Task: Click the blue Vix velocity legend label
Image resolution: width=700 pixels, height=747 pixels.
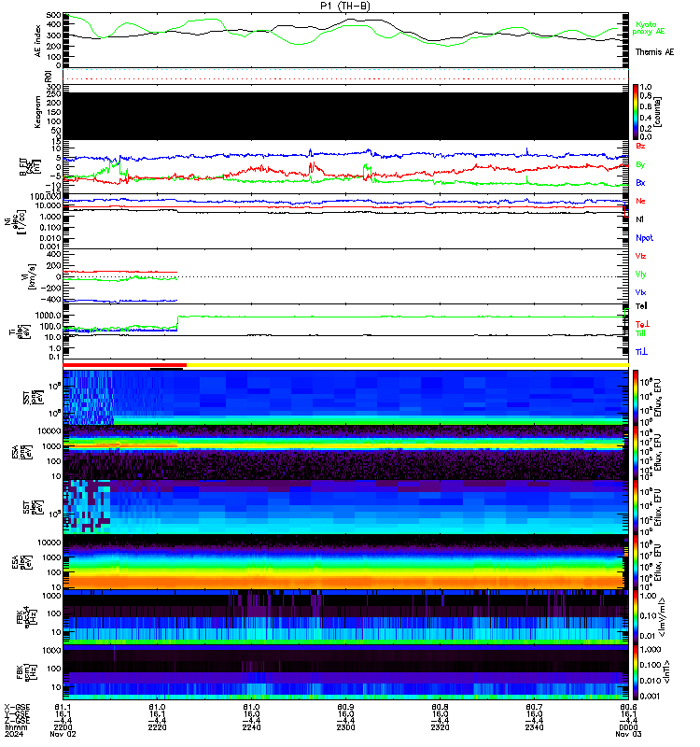Action: point(640,292)
